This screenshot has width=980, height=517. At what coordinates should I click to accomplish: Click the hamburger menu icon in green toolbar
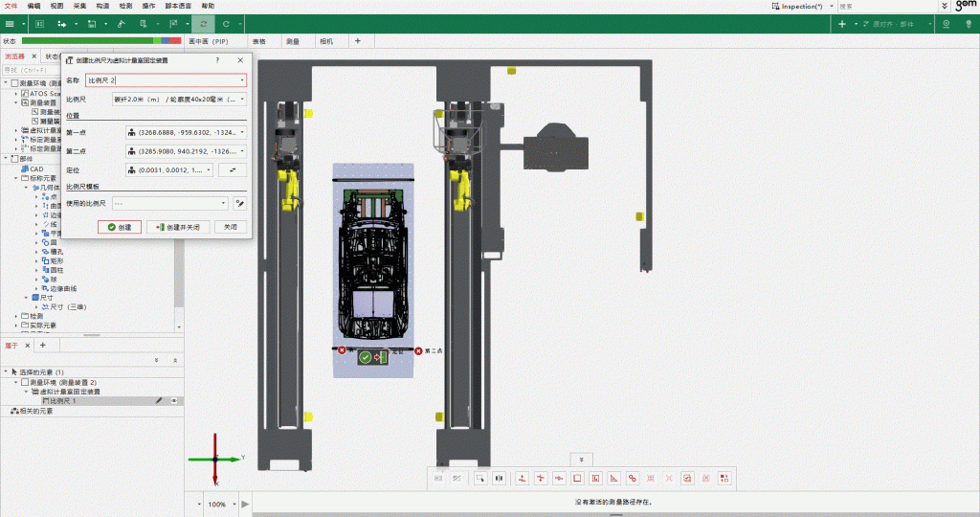(x=10, y=23)
